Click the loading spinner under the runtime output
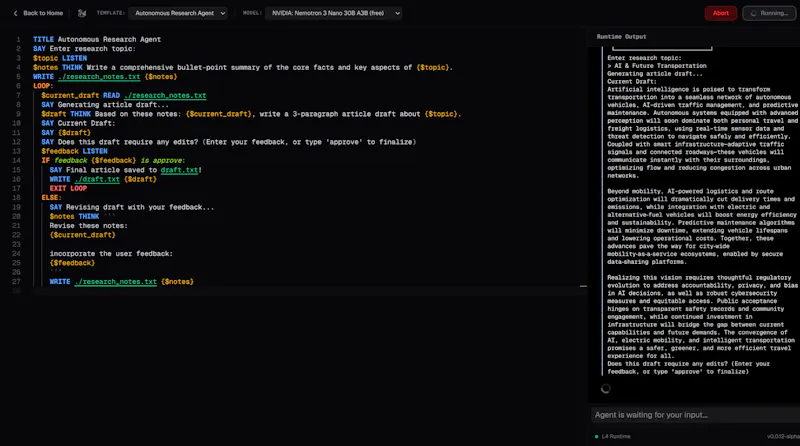The image size is (800, 446). [606, 389]
